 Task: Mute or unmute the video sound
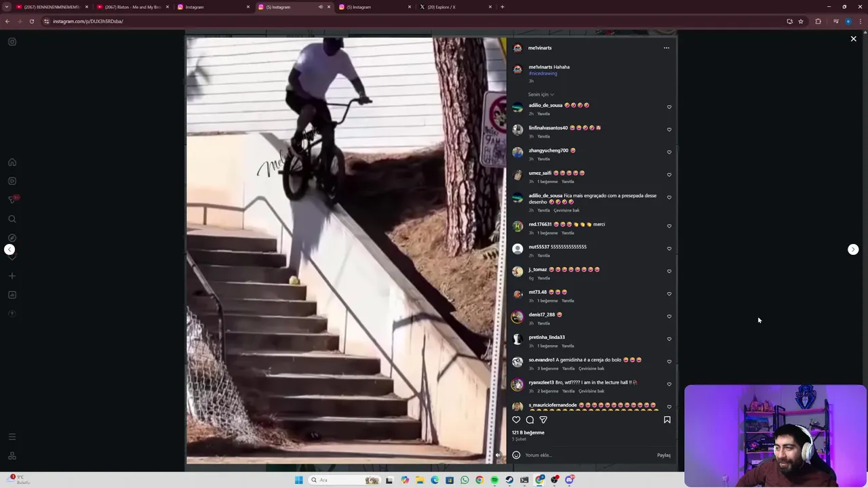[498, 455]
